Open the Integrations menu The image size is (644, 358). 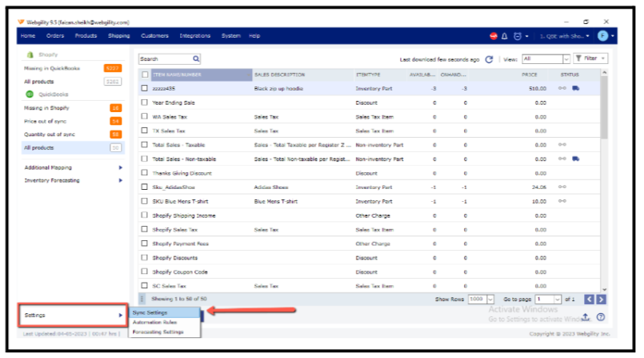[x=194, y=36]
